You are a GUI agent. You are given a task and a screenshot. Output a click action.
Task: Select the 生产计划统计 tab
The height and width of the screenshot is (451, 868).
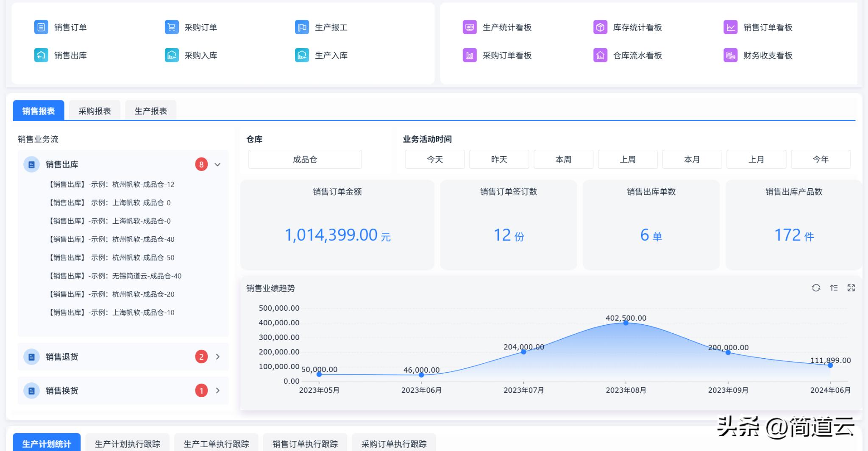[47, 443]
